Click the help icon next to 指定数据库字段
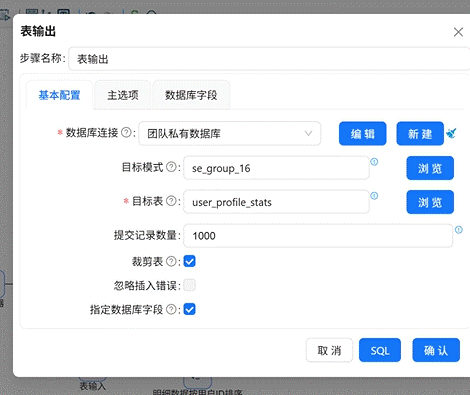Viewport: 470px width, 395px height. [171, 310]
